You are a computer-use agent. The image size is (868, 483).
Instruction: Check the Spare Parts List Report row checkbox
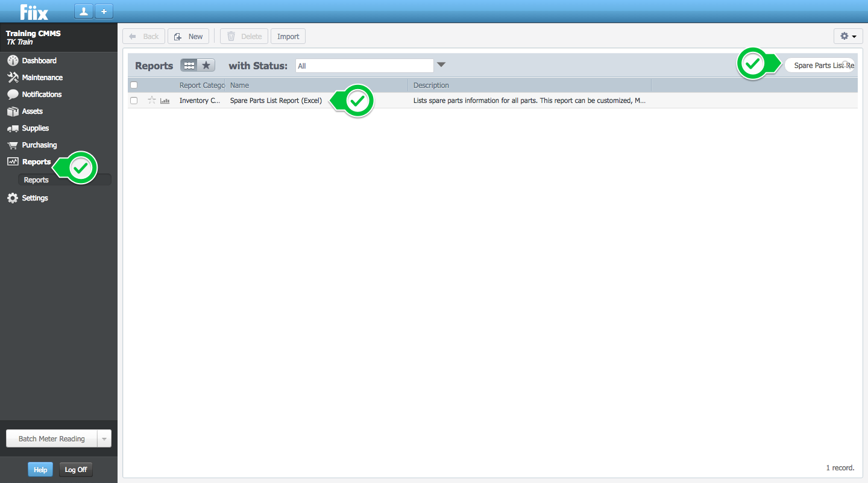point(134,101)
